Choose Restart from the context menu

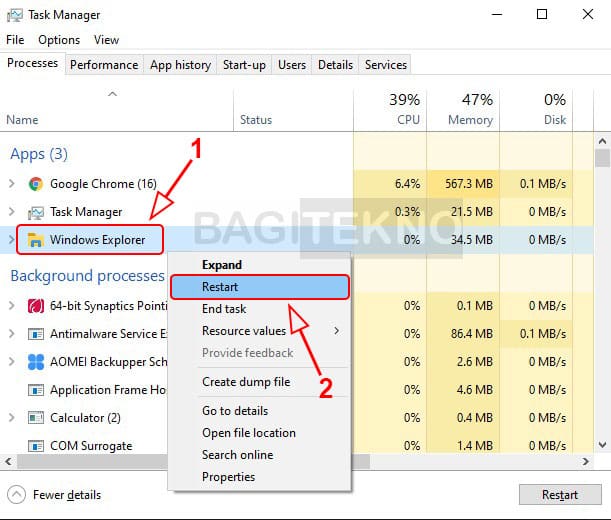(x=260, y=287)
